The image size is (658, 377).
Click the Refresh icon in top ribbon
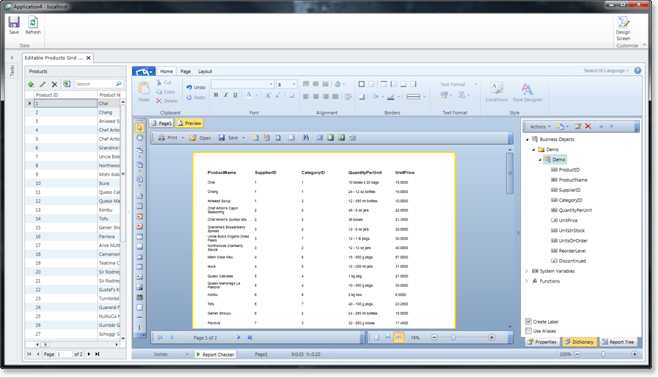33,22
